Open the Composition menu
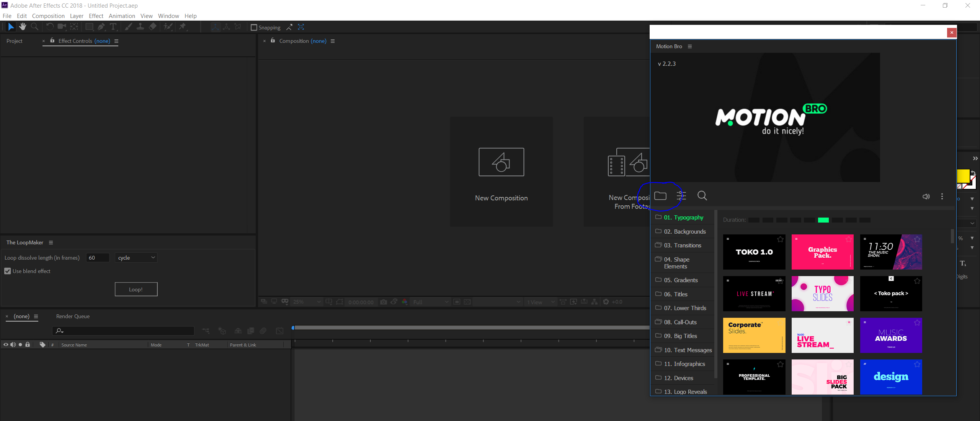 [x=48, y=15]
